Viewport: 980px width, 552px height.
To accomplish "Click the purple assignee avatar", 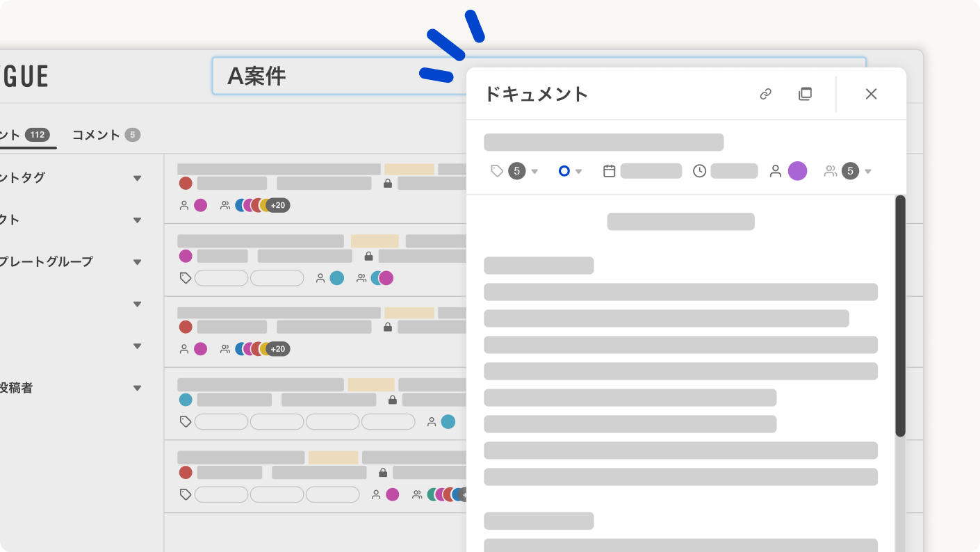I will click(x=797, y=171).
